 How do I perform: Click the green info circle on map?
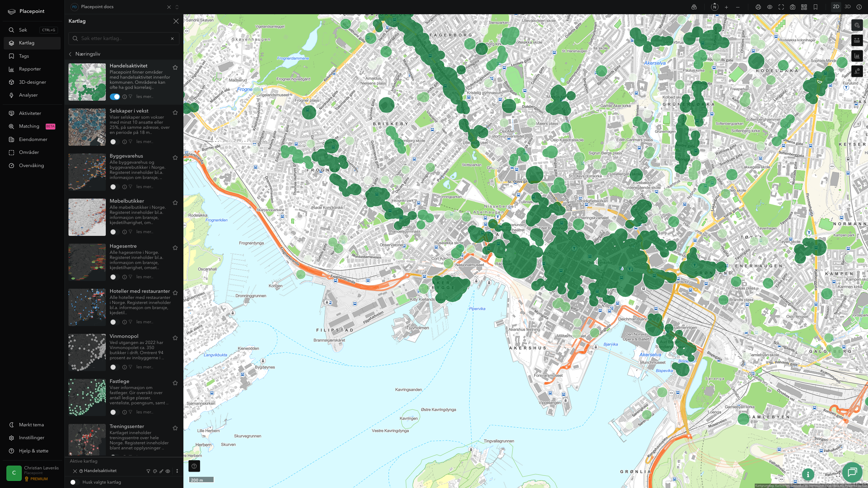point(808,474)
